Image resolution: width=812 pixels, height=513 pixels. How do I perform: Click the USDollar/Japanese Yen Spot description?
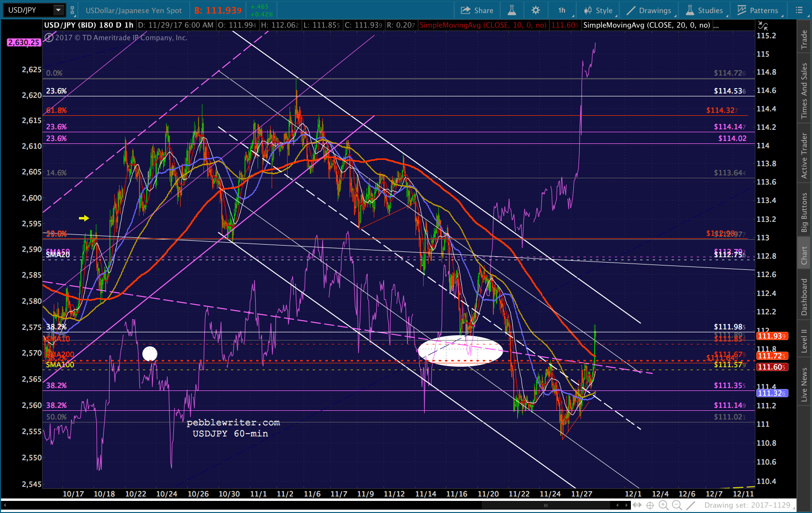134,10
